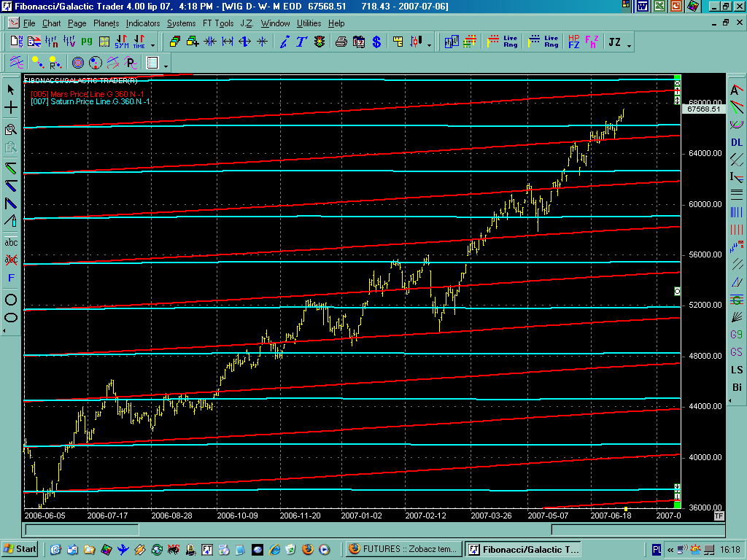Click the printer icon to print chart
This screenshot has width=747, height=560.
[x=341, y=42]
